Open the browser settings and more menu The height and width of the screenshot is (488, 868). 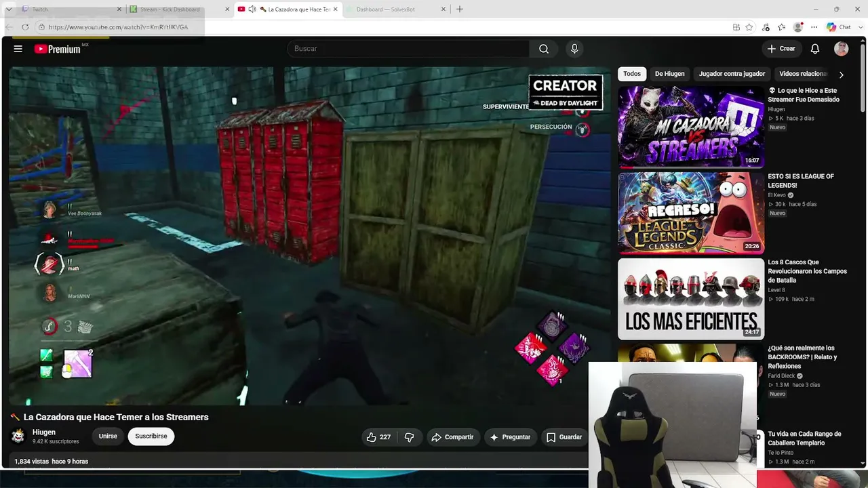tap(814, 27)
